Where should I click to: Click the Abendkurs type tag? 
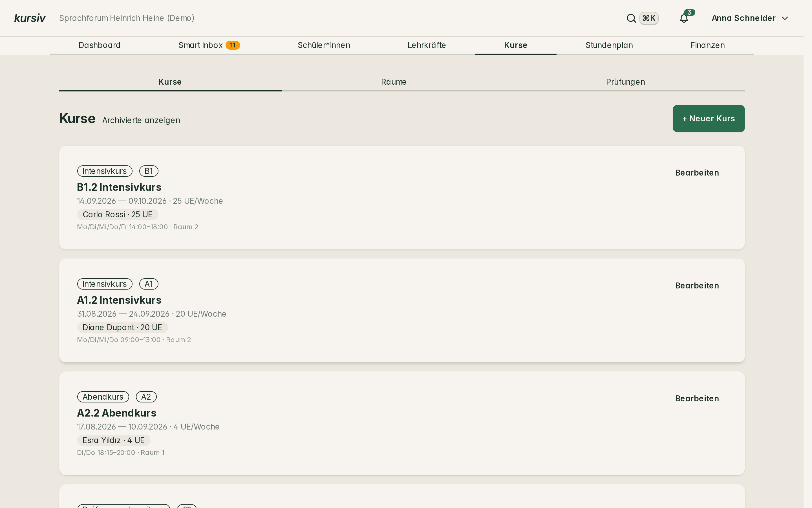tap(103, 397)
